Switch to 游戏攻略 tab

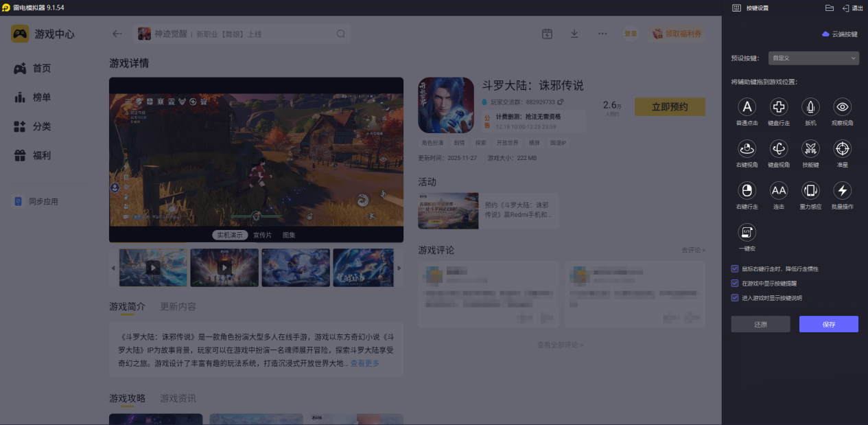(x=127, y=398)
